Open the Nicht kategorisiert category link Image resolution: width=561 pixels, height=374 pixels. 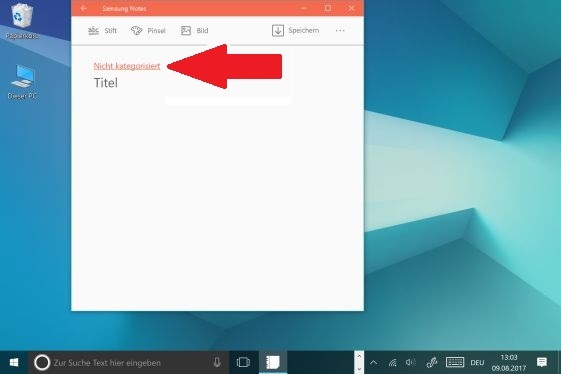[127, 66]
